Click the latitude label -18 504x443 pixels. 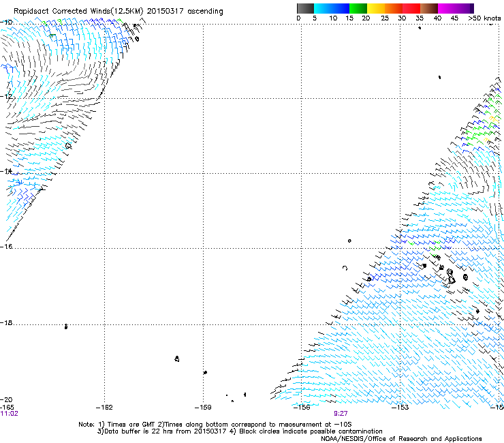pos(6,322)
